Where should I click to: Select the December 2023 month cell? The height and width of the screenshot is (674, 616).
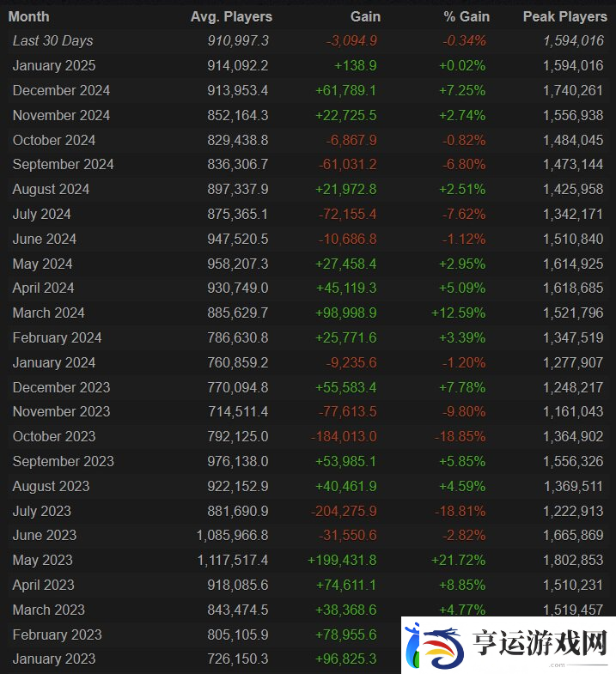[x=62, y=388]
